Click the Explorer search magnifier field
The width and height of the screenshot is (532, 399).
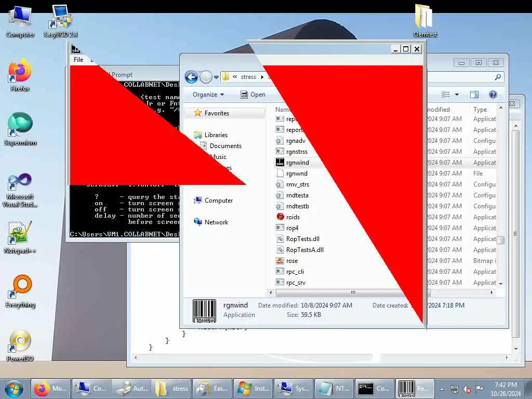(x=497, y=77)
